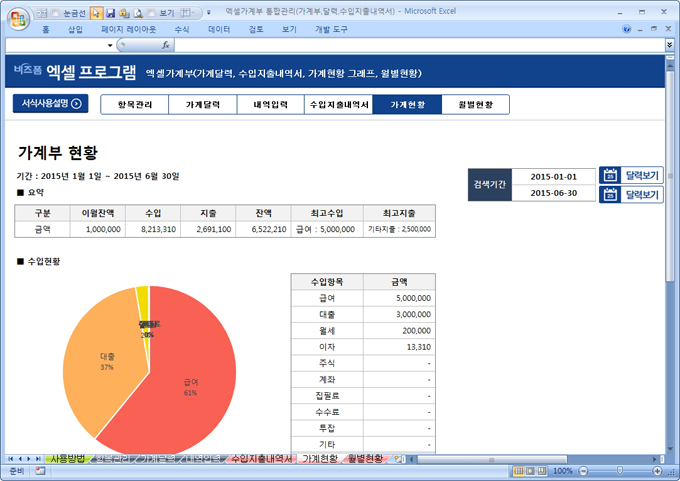Click the formula bar input

(419, 45)
